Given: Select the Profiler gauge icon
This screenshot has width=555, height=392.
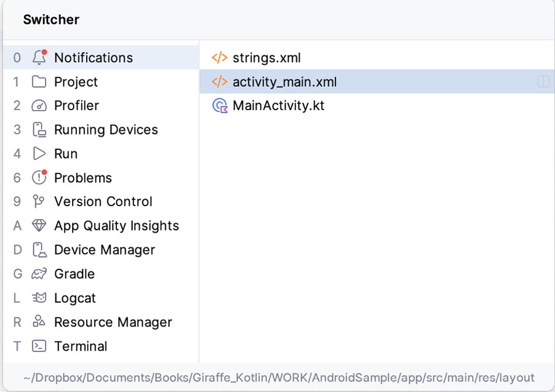Looking at the screenshot, I should (x=39, y=106).
